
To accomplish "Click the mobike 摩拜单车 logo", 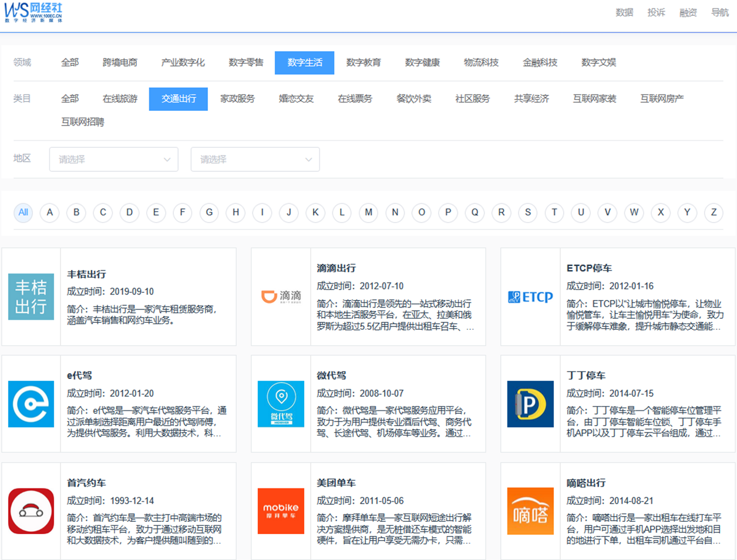I will (x=281, y=510).
